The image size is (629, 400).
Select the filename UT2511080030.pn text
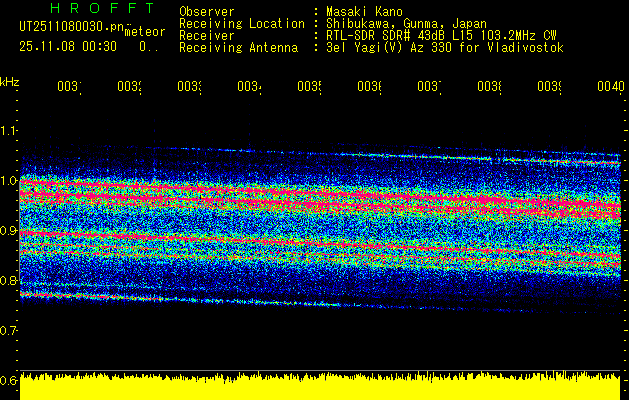(71, 26)
